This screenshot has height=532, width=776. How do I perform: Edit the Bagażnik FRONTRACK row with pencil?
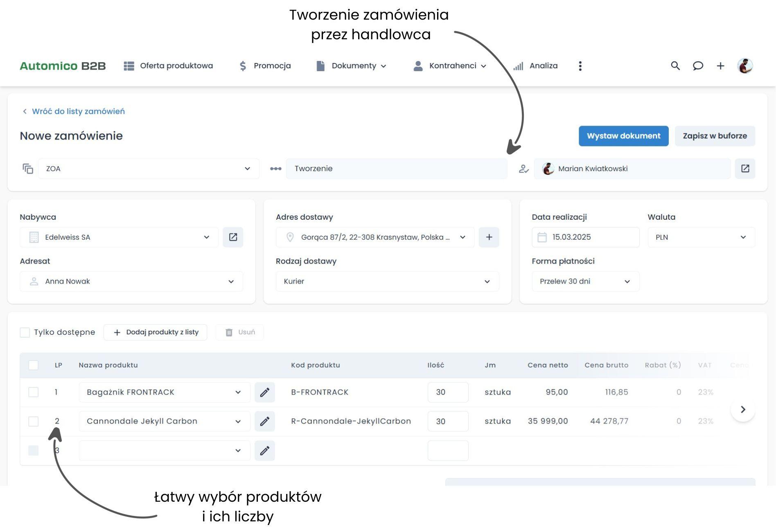(x=265, y=392)
